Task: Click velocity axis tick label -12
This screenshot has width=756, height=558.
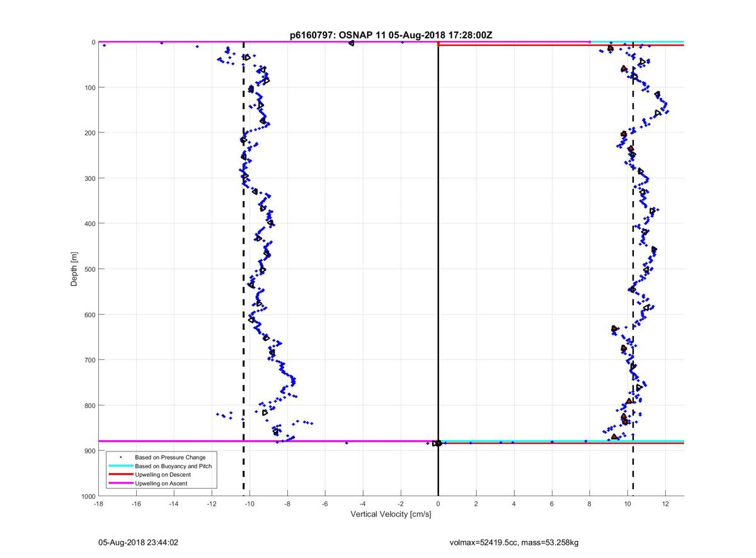Action: (211, 504)
